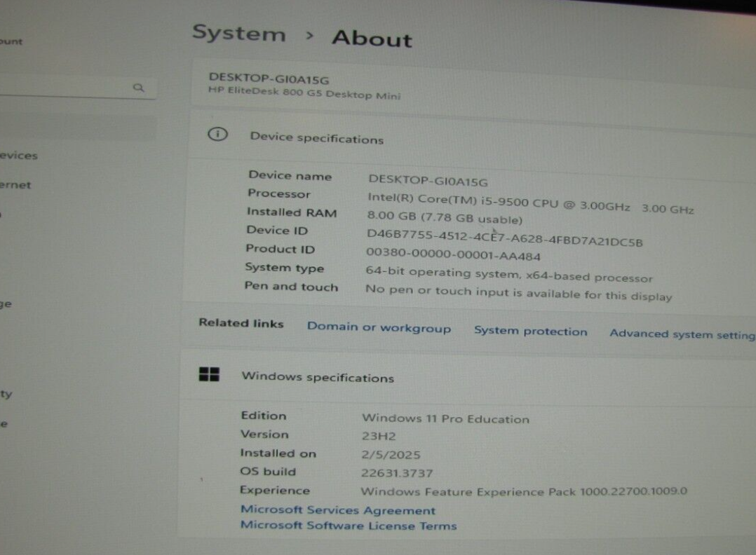Click the Installed RAM label

(292, 212)
